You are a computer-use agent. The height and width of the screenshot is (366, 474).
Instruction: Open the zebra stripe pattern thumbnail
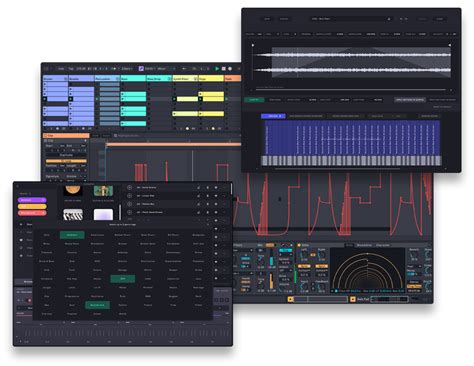tap(73, 215)
